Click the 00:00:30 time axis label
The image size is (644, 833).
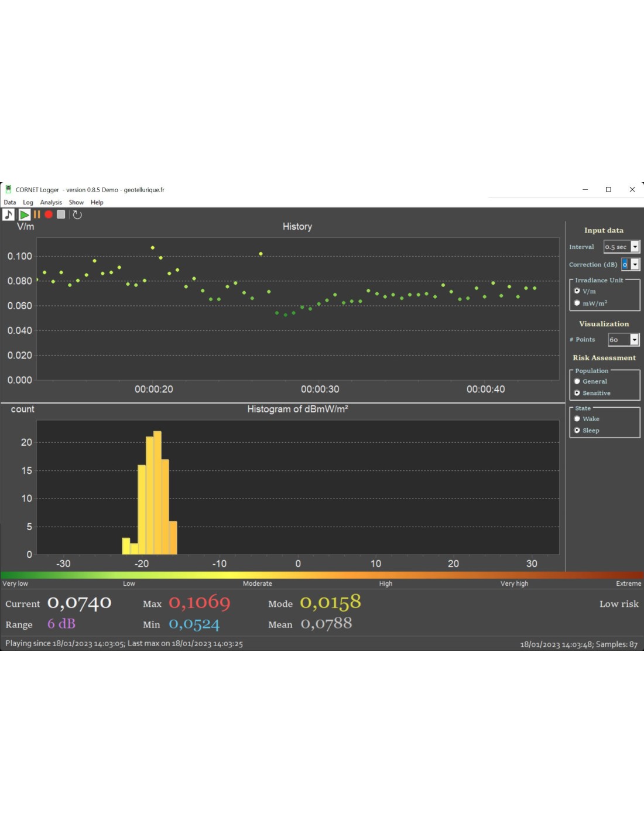320,390
